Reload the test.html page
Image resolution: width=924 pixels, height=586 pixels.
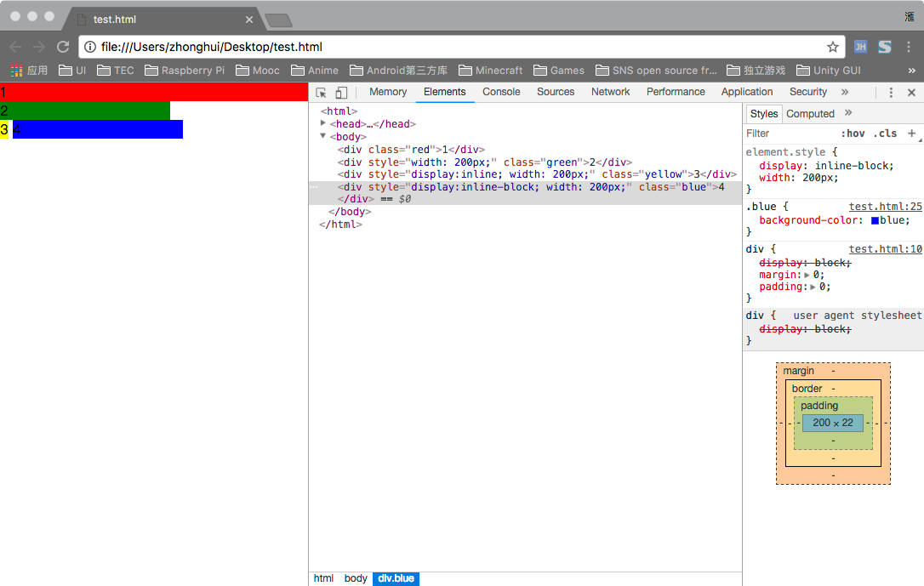63,47
